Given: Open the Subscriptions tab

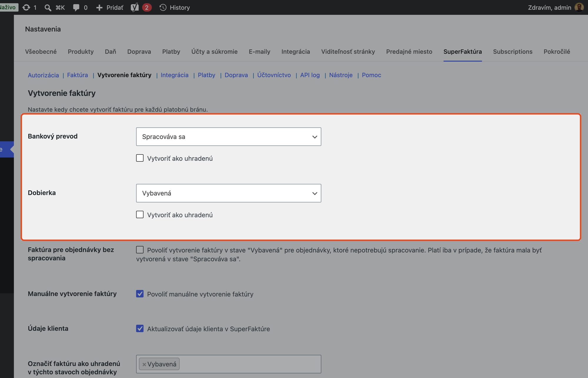Looking at the screenshot, I should click(x=512, y=51).
